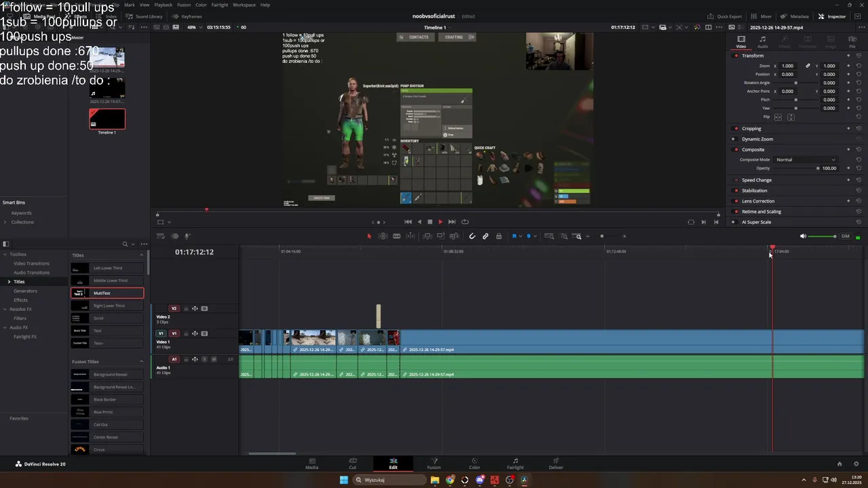Adjust the timeline zoom slider handle
This screenshot has height=488, width=868.
coord(601,236)
